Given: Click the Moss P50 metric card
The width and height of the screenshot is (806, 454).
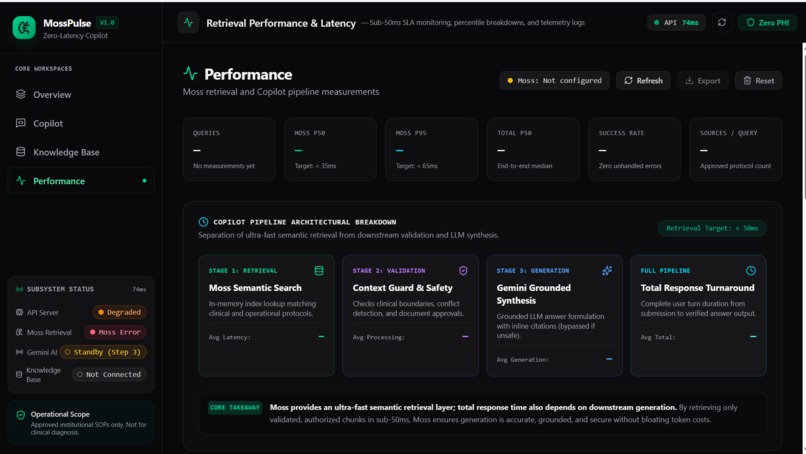Looking at the screenshot, I should [330, 149].
